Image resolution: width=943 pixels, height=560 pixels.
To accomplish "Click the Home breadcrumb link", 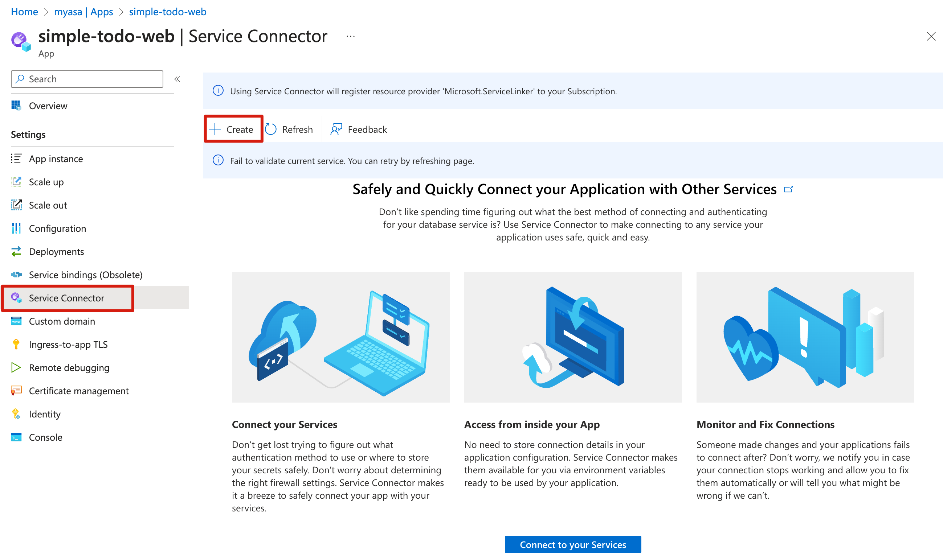I will tap(24, 12).
